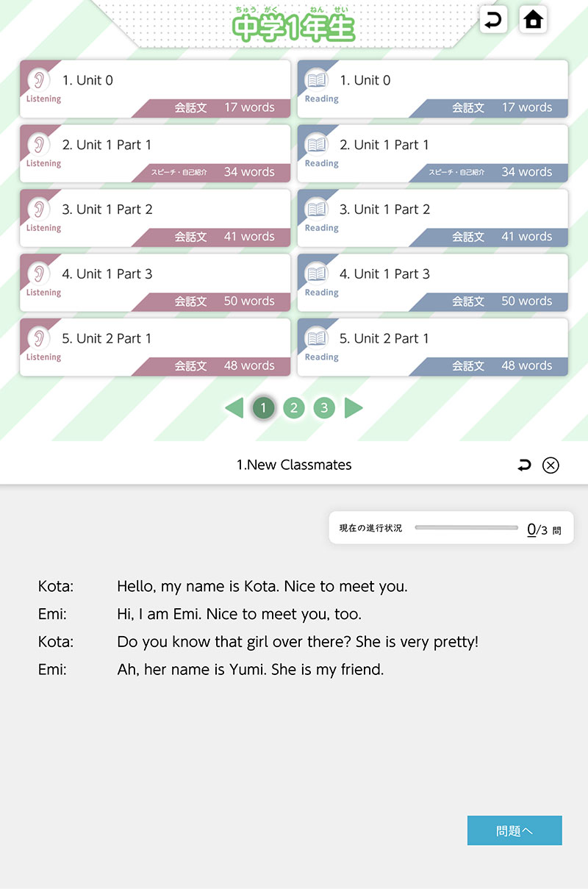Click the progress bar showing 0/3

click(466, 528)
